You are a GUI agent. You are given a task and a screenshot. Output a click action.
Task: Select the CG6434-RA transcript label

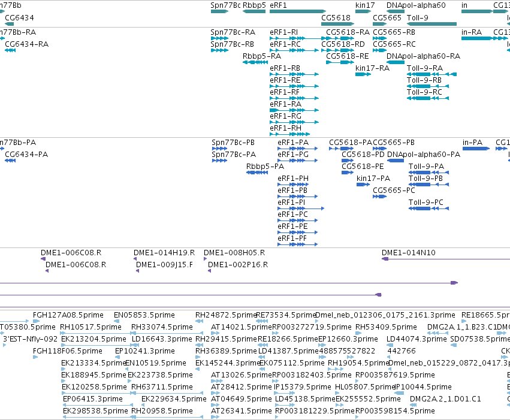click(x=27, y=44)
